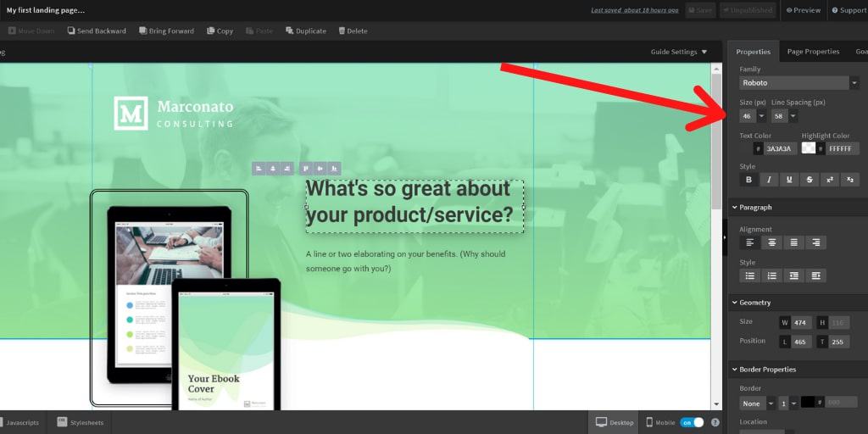Click the Left position field
The image size is (868, 434).
coord(801,342)
